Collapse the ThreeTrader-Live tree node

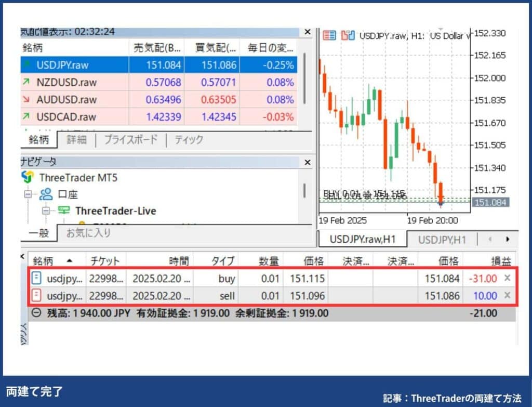tap(46, 211)
